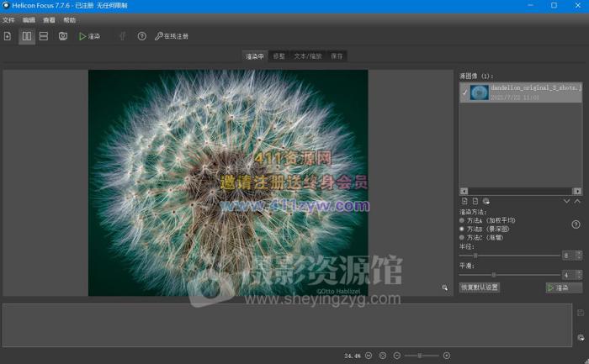
Task: Select Method A (加权平均) radio button
Action: click(x=462, y=219)
